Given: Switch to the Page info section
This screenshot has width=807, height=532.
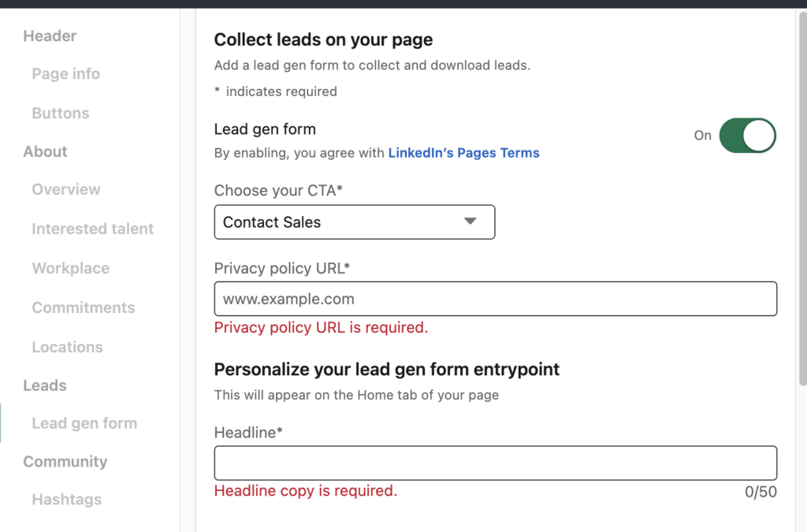Looking at the screenshot, I should (x=65, y=73).
